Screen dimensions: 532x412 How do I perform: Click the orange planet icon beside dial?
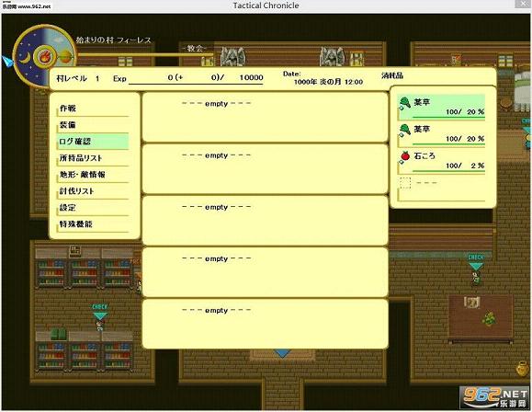tap(65, 57)
